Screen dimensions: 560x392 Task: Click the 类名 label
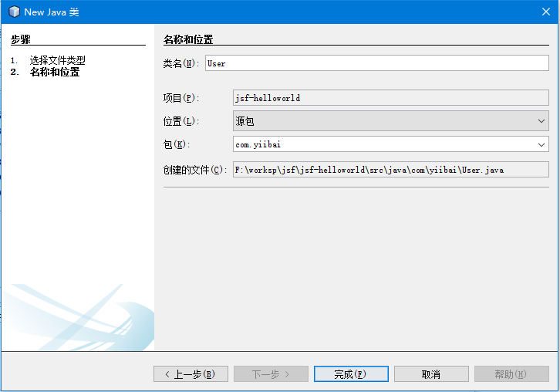click(181, 63)
